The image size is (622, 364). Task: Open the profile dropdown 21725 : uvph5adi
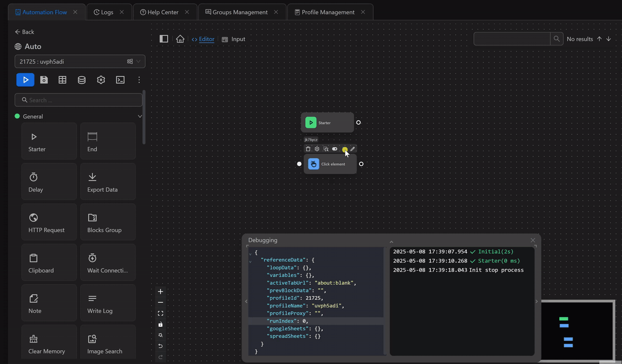[x=80, y=62]
